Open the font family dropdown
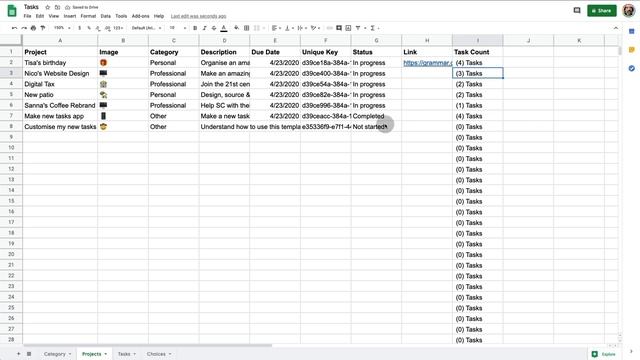640x360 pixels. [147, 28]
